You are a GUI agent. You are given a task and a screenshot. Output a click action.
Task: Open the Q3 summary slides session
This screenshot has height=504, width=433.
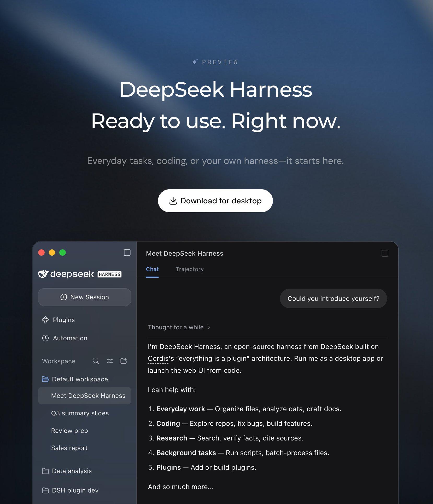tap(80, 413)
